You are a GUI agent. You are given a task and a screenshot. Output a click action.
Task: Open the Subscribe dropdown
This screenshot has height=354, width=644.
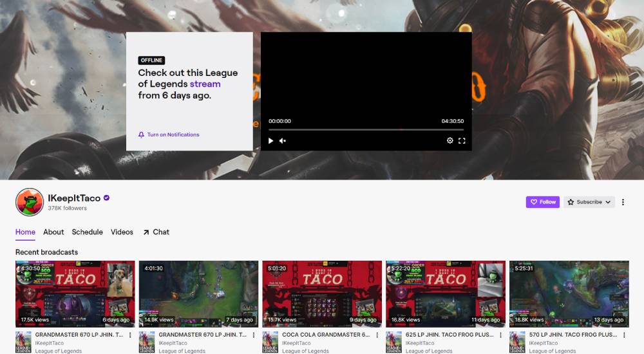point(589,202)
